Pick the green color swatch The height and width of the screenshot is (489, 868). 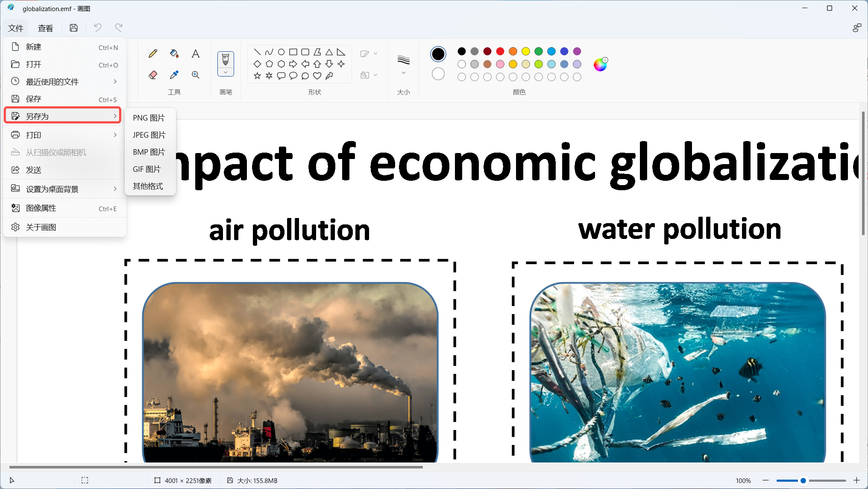pos(539,51)
